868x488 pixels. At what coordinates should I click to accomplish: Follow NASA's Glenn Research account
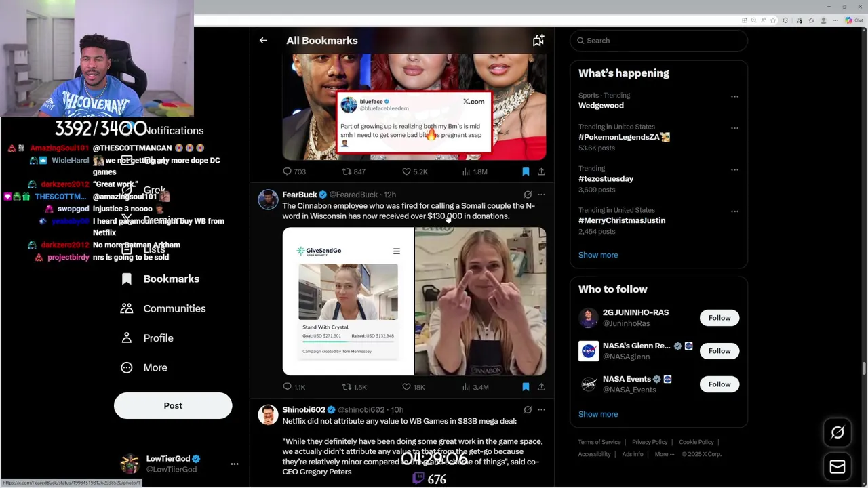pyautogui.click(x=719, y=351)
